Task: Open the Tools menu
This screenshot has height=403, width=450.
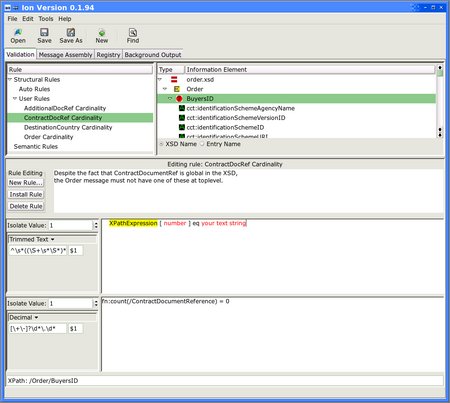Action: 46,19
